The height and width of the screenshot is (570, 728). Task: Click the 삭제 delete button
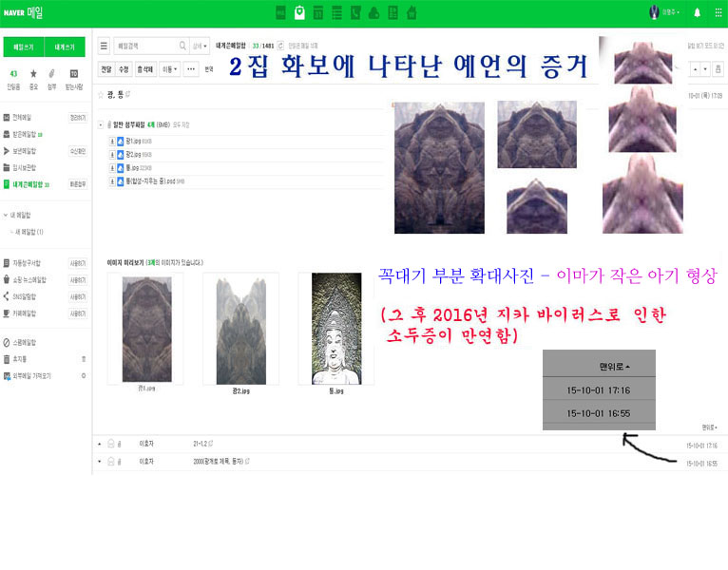tap(144, 69)
